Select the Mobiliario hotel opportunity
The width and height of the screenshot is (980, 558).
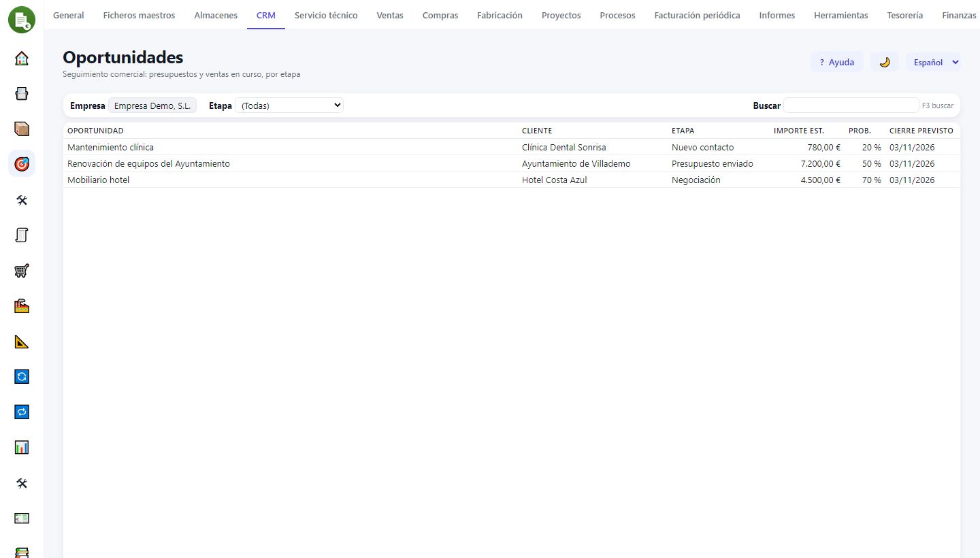click(512, 180)
